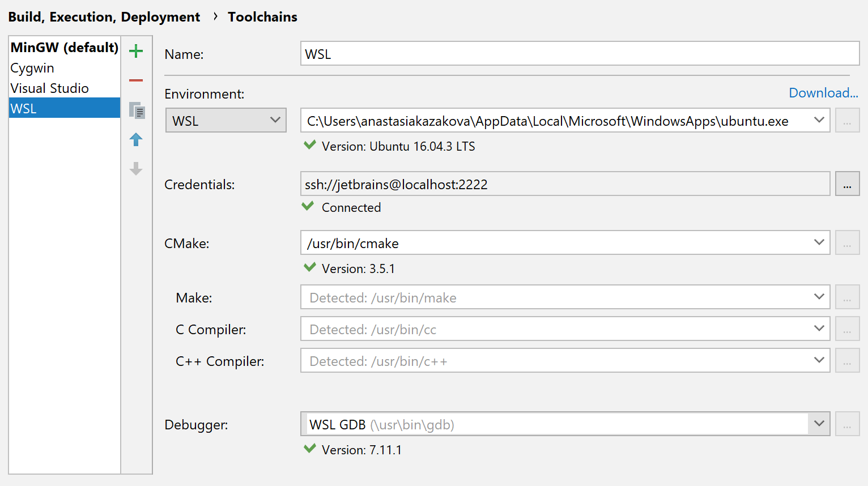Select MinGW (default) toolchain

point(64,48)
